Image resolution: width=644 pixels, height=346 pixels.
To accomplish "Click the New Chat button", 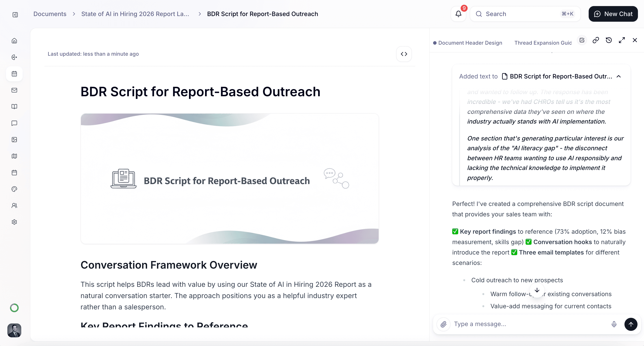I will [613, 14].
